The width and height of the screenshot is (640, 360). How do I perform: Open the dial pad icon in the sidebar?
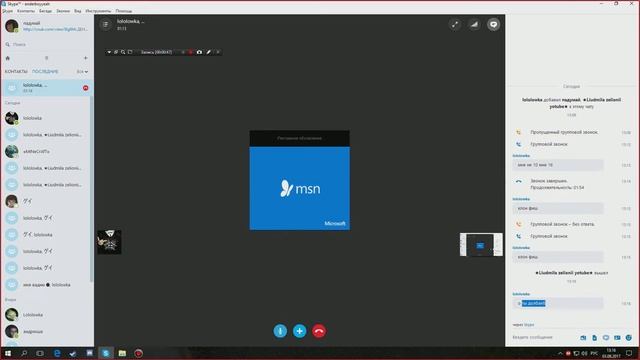pyautogui.click(x=47, y=58)
